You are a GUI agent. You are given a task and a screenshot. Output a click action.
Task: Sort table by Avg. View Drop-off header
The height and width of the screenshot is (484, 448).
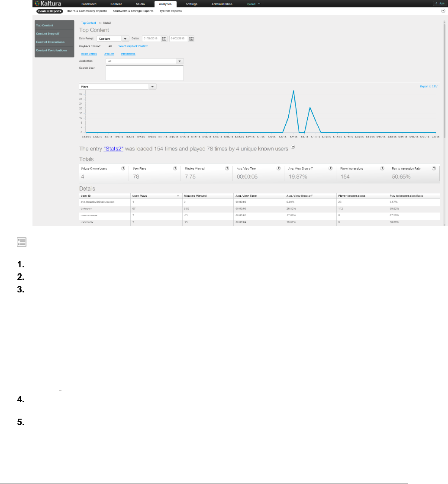coord(311,196)
